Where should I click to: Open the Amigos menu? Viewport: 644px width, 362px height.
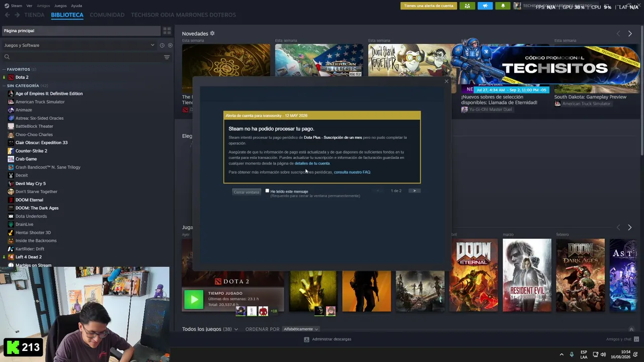(43, 6)
